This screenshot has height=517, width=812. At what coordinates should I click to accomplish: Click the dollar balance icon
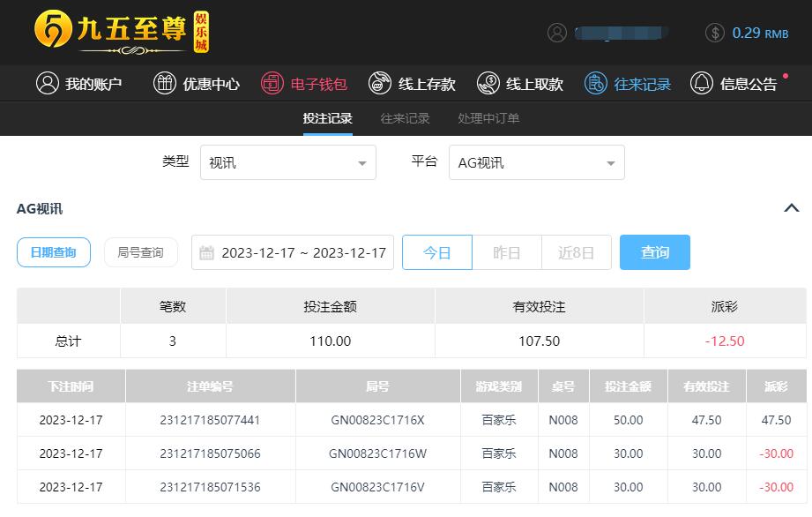point(715,33)
